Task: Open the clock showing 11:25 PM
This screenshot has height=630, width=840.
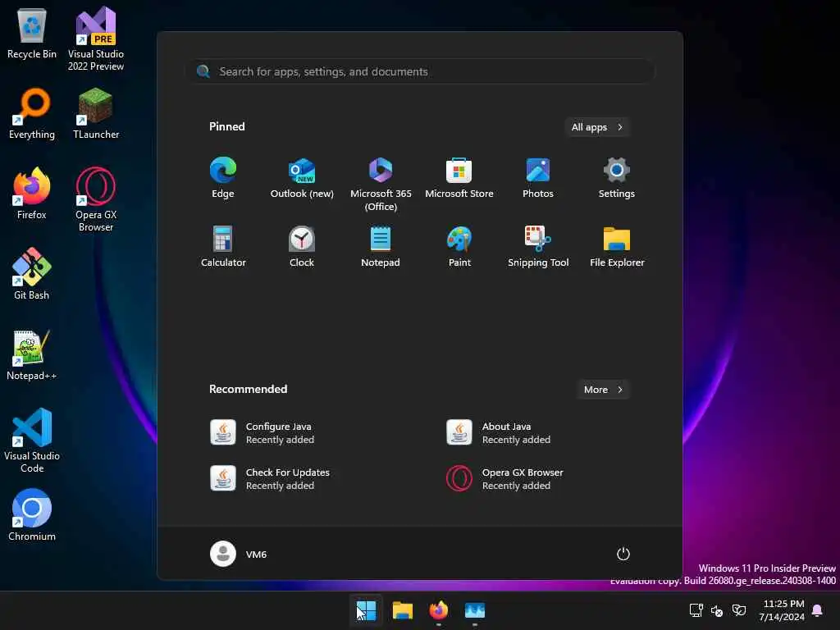Action: 782,610
